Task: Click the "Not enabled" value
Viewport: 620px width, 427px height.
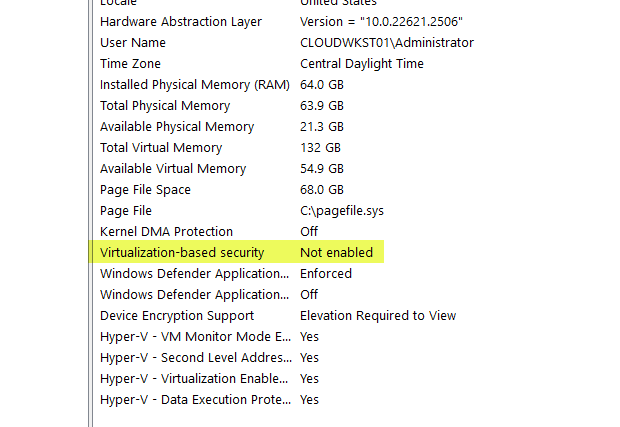Action: pos(336,253)
